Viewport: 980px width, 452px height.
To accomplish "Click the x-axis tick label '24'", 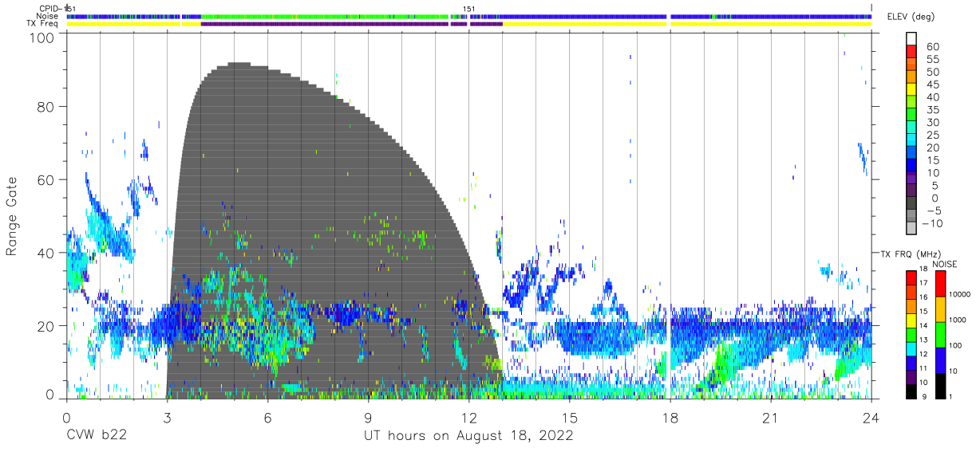I will [871, 419].
